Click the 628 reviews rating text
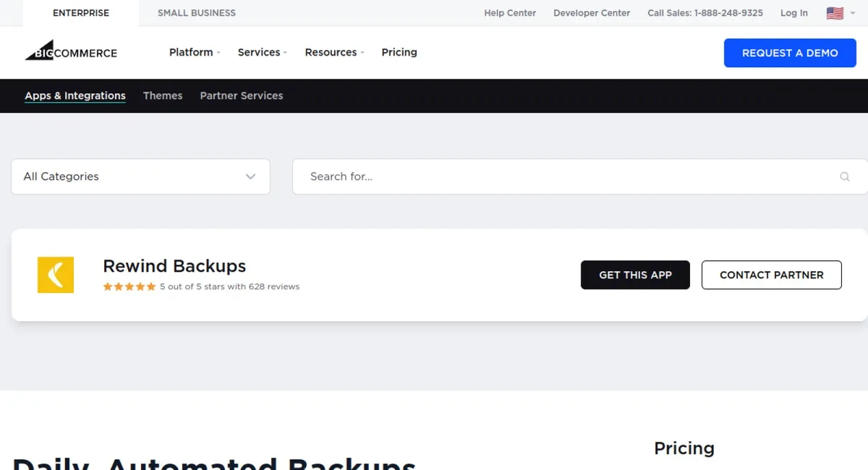Viewport: 868px width, 470px height. tap(229, 286)
